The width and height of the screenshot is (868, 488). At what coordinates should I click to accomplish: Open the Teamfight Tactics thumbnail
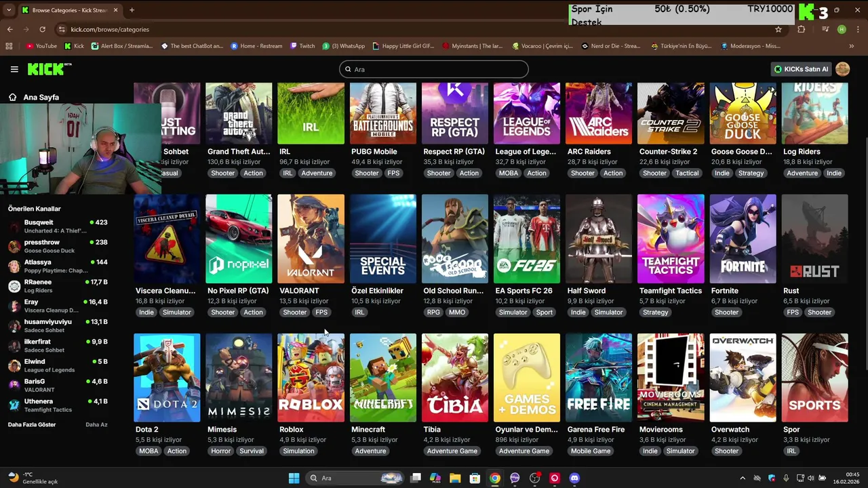click(x=671, y=239)
